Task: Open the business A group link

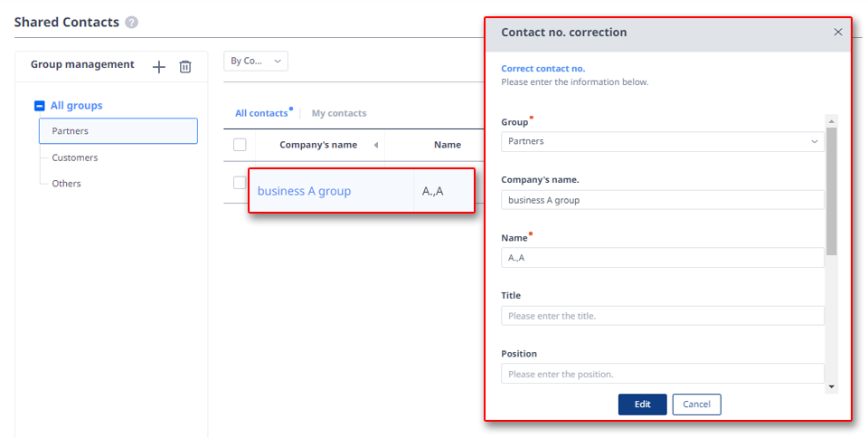Action: pyautogui.click(x=304, y=191)
